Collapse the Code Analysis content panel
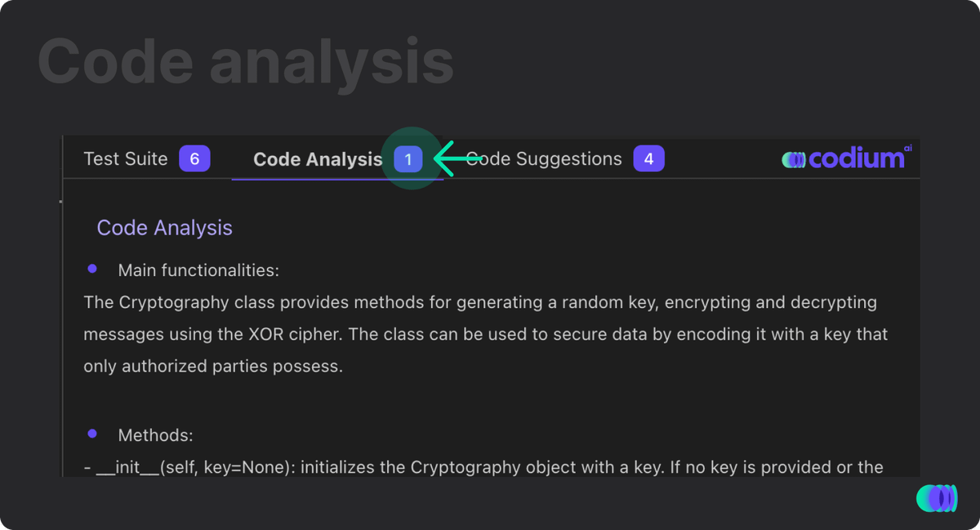This screenshot has height=530, width=980. 164,228
